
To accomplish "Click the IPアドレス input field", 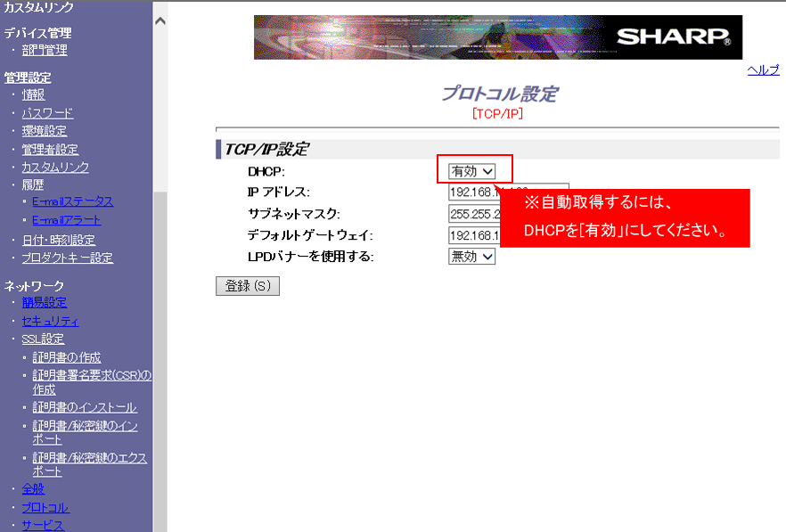I will click(x=472, y=192).
